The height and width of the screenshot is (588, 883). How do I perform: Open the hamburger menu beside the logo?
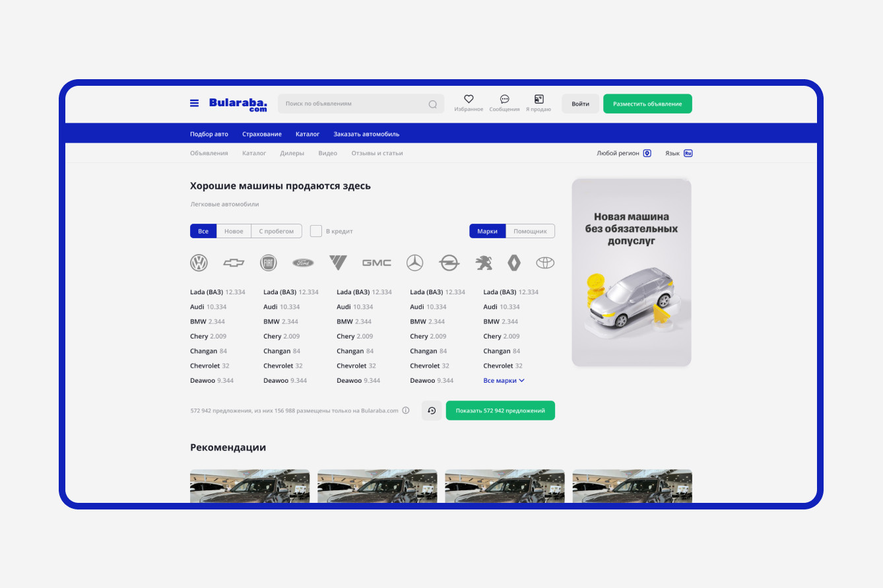[194, 103]
